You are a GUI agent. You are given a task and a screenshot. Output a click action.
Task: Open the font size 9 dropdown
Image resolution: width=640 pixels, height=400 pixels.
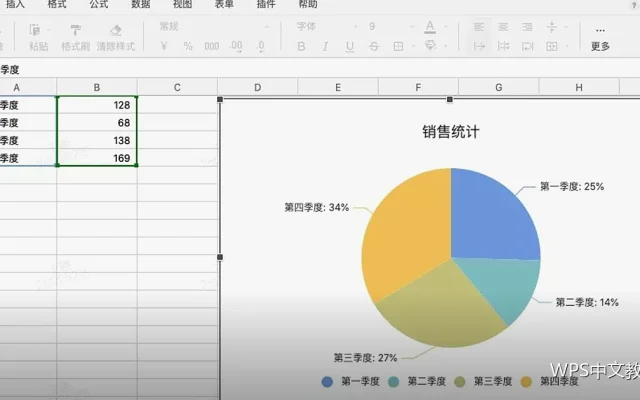(x=391, y=27)
